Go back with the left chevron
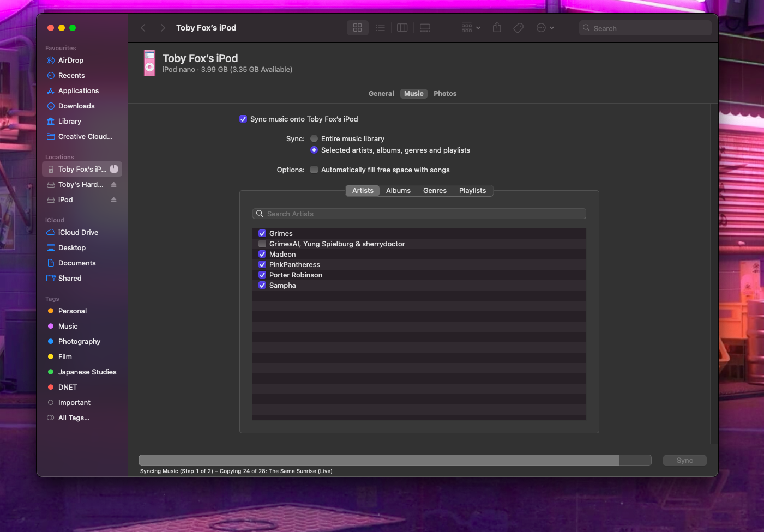 [143, 28]
